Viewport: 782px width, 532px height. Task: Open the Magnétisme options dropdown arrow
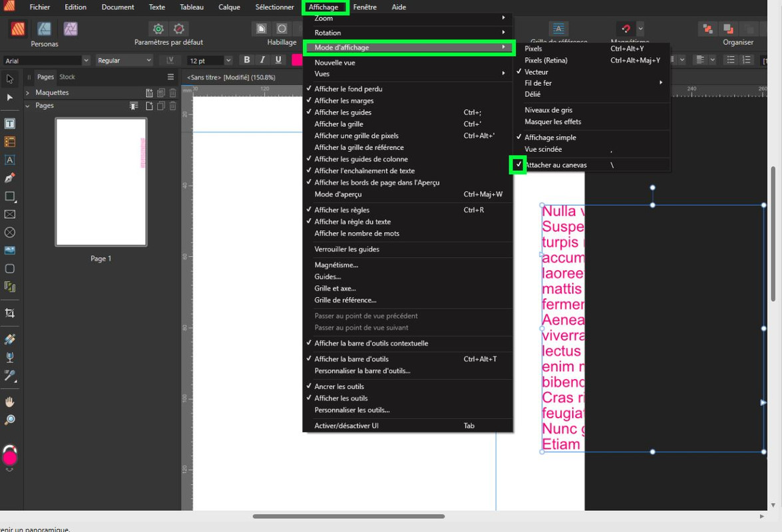[x=640, y=29]
